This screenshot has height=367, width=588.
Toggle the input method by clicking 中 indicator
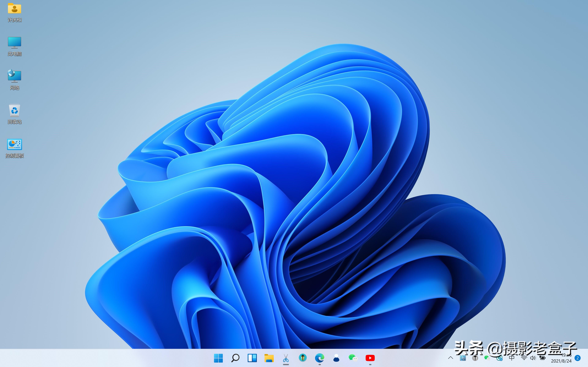click(512, 358)
